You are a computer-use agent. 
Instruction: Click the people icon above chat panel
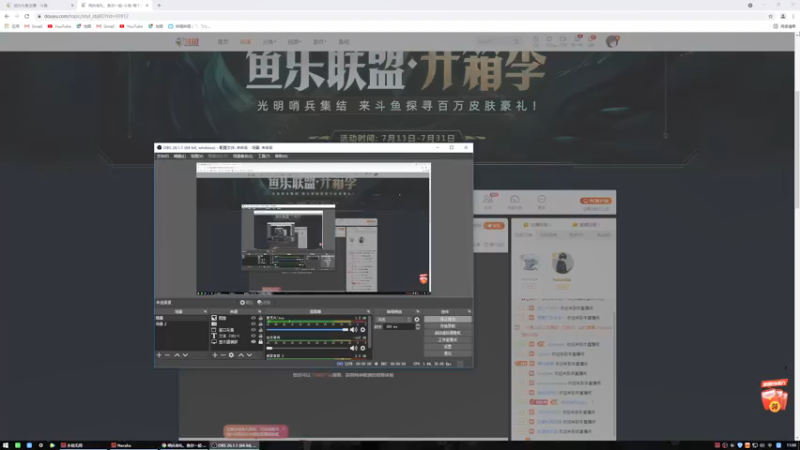(x=488, y=201)
